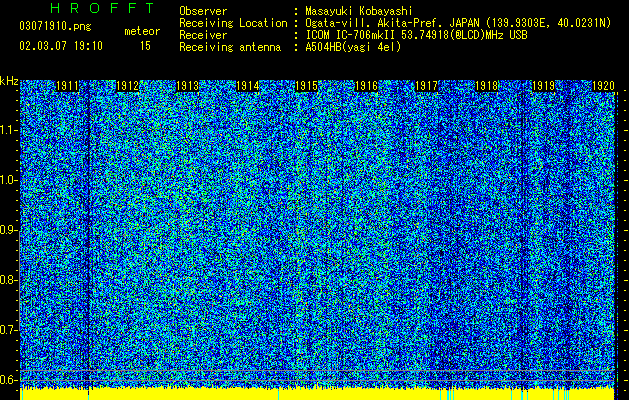Select the file name 03071910.png
The image size is (629, 400).
[x=55, y=26]
